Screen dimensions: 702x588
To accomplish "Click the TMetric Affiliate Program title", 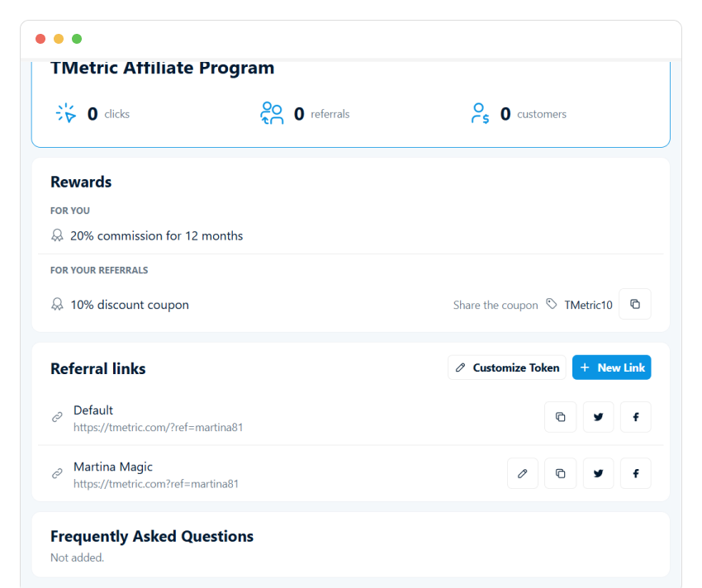I will 162,68.
